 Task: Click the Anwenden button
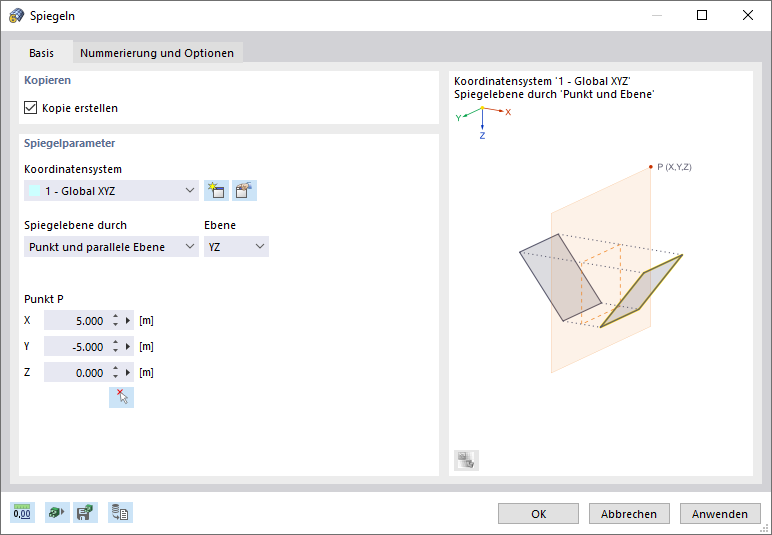pyautogui.click(x=720, y=513)
